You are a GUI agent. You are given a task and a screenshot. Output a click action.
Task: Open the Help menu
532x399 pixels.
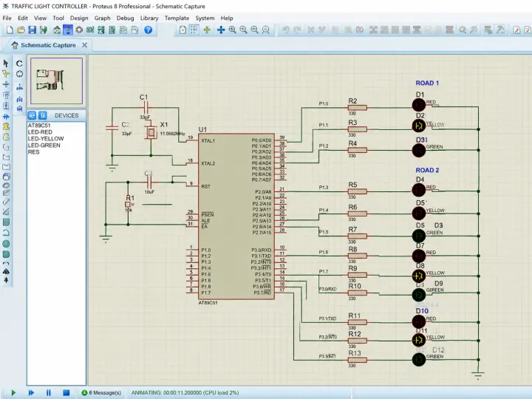pyautogui.click(x=227, y=18)
